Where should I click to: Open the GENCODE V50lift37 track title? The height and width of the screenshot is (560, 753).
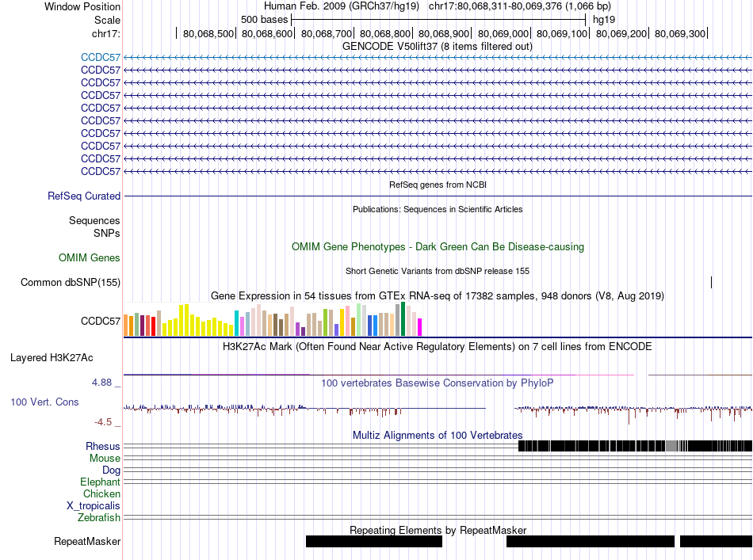click(437, 47)
